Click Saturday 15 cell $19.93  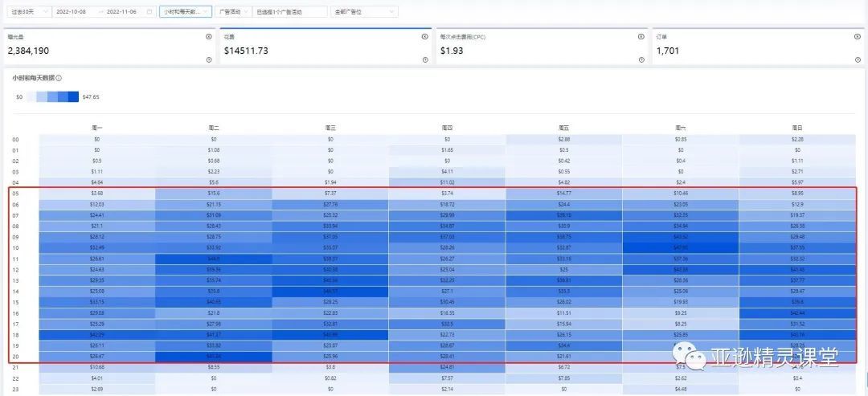pos(681,302)
